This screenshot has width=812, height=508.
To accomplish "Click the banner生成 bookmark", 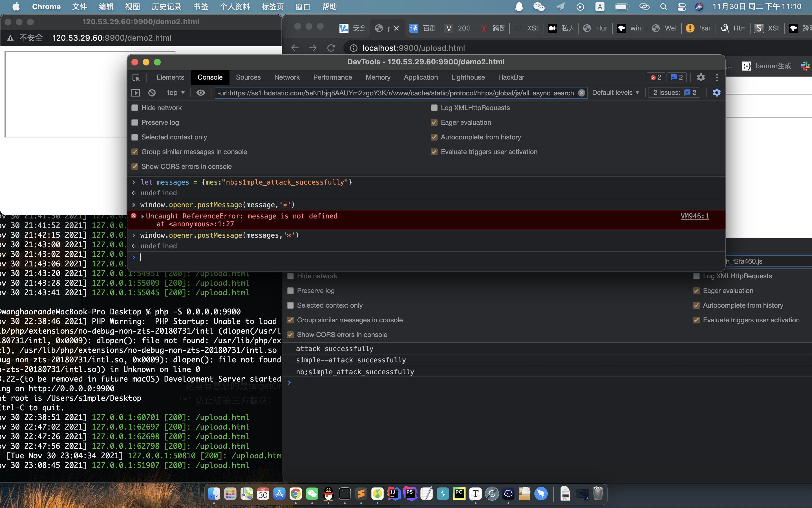I will point(767,66).
